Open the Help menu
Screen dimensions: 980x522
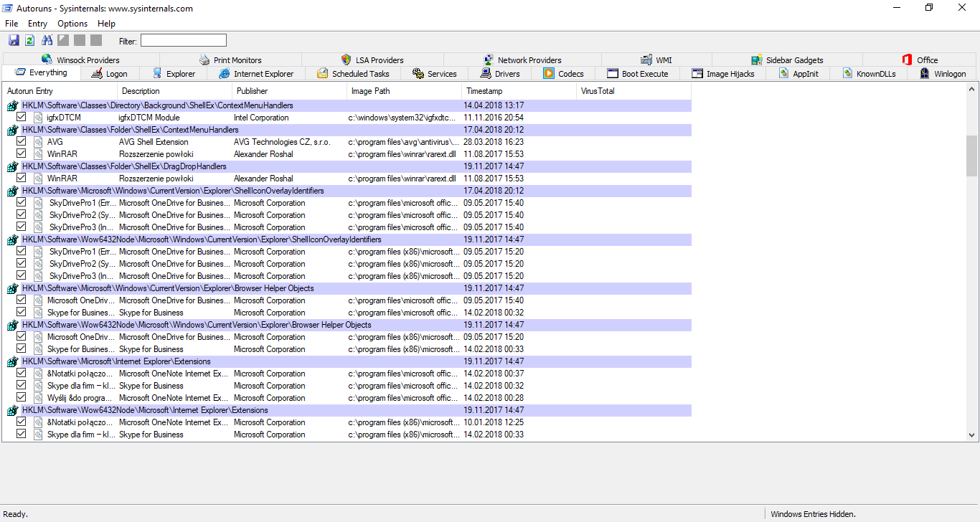click(106, 24)
